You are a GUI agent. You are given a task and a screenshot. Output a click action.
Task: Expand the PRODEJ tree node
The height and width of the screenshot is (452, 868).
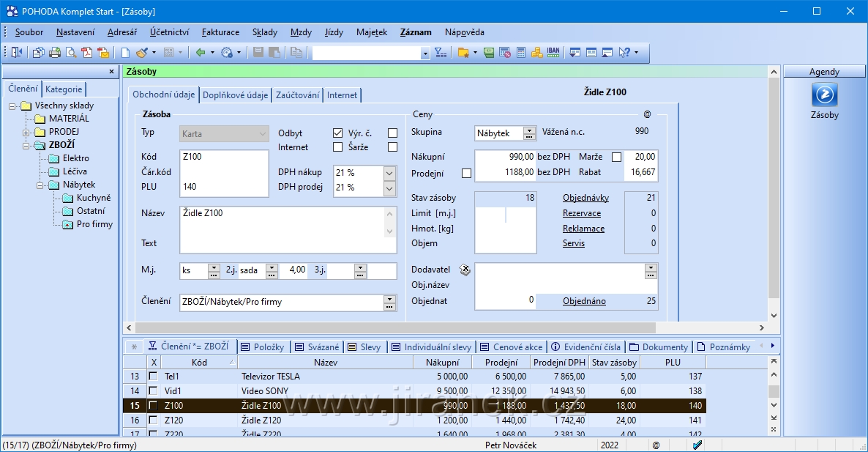pos(26,132)
